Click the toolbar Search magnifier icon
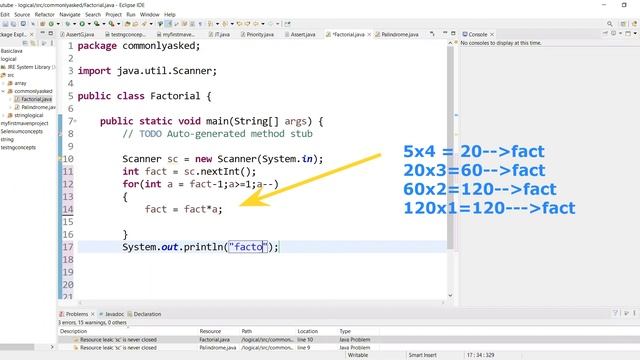The image size is (640, 360). 610,24
